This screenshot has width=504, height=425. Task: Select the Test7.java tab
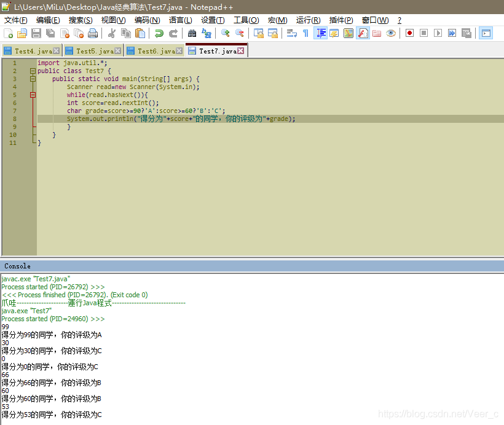(x=216, y=51)
